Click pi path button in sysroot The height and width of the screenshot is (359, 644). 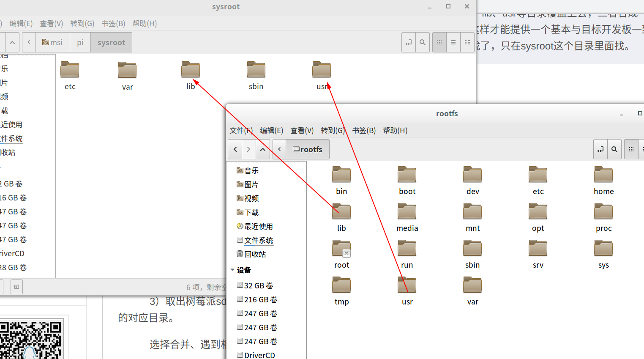click(x=80, y=42)
